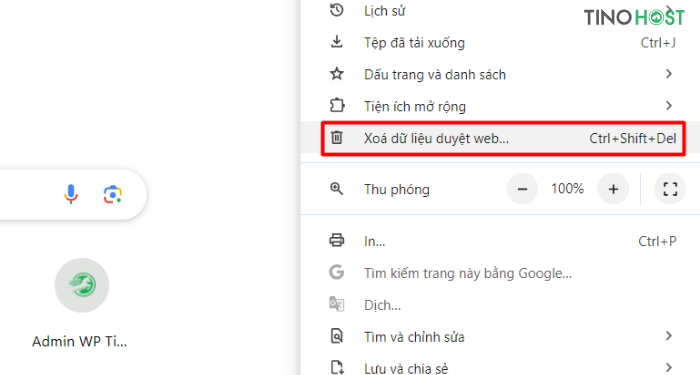
Task: Expand the arrow beside Lưu và chia sẻ
Action: [668, 367]
